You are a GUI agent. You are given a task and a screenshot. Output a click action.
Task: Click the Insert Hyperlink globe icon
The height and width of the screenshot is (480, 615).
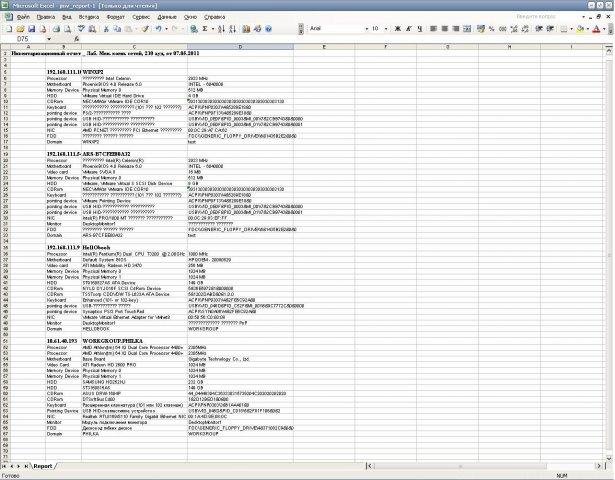point(194,29)
